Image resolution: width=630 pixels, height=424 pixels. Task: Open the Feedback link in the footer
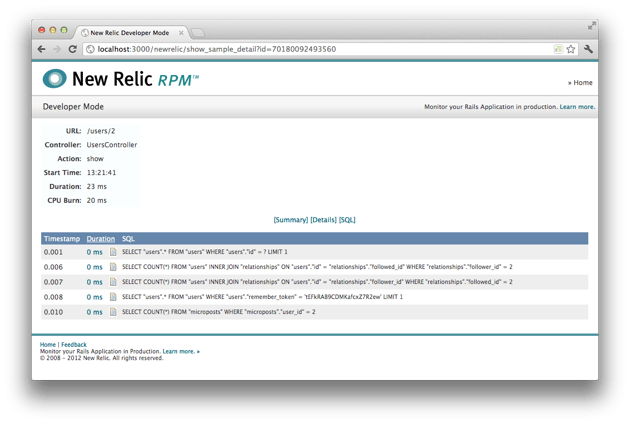[74, 345]
